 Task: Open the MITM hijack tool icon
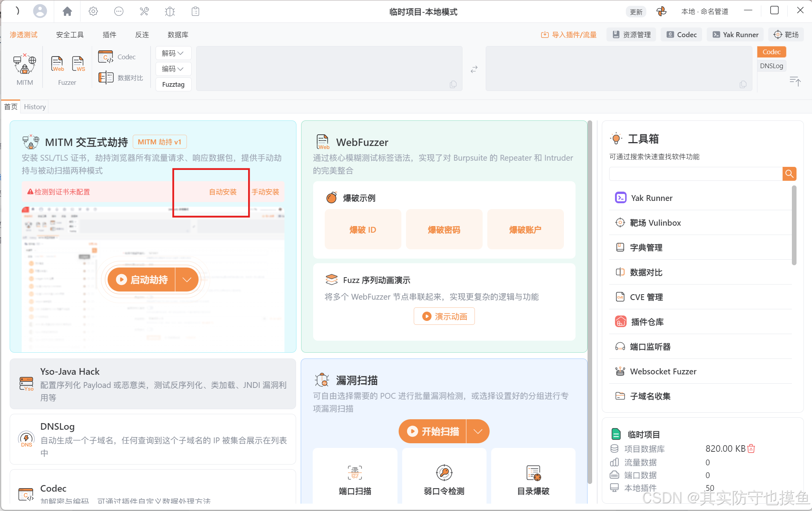[x=25, y=64]
